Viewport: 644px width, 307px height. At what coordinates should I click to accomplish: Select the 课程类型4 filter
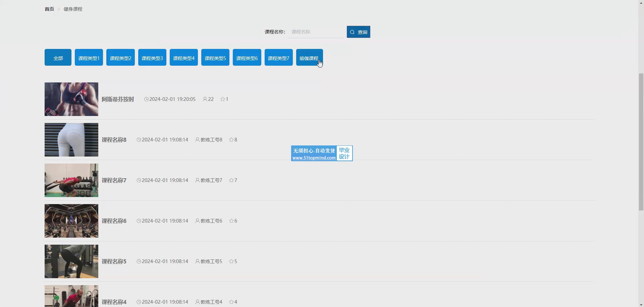coord(184,57)
